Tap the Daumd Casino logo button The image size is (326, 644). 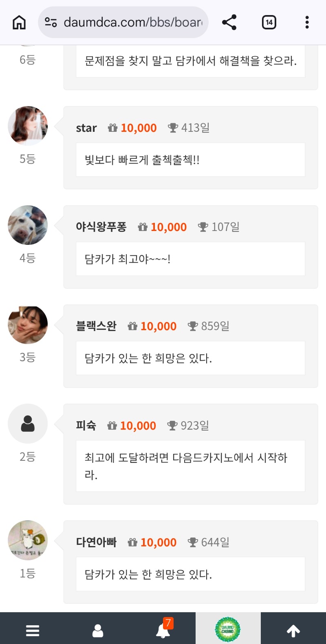[228, 629]
